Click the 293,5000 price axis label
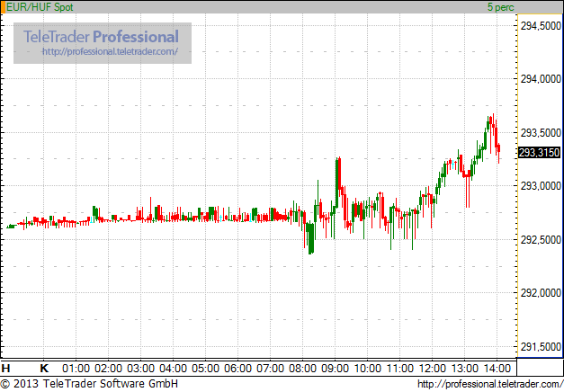Viewport: 564px width, 392px height. (x=541, y=133)
